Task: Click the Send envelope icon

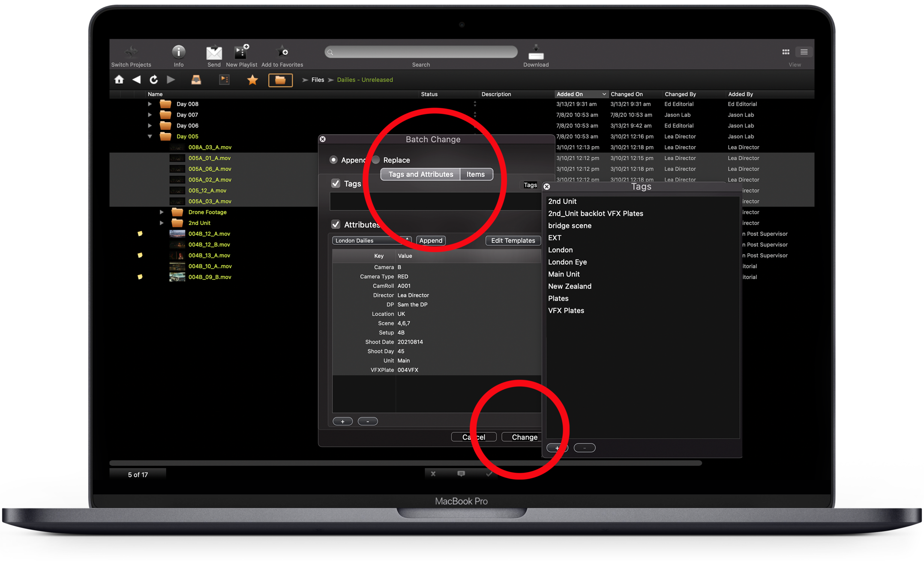Action: click(x=214, y=53)
